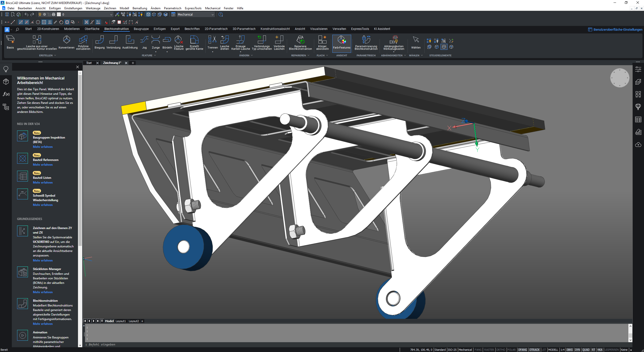Screen dimensions: 644x352
Task: Toggle ORTHO mode in status bar
Action: (x=500, y=350)
